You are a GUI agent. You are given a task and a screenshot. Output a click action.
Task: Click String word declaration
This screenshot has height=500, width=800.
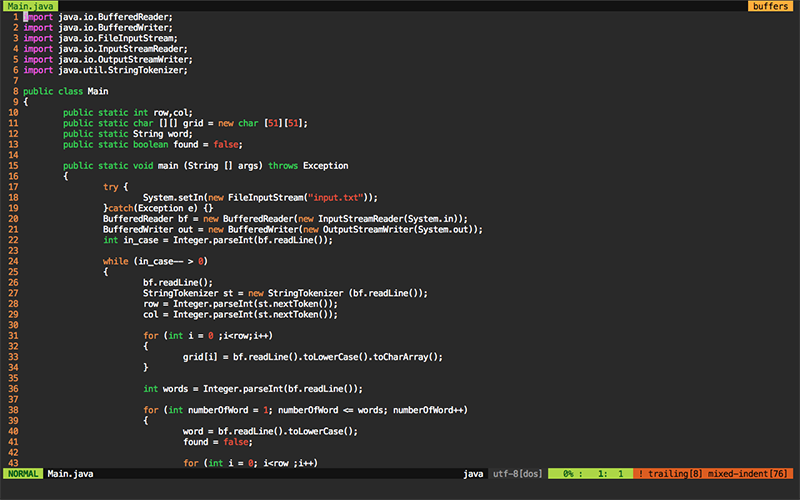point(163,134)
